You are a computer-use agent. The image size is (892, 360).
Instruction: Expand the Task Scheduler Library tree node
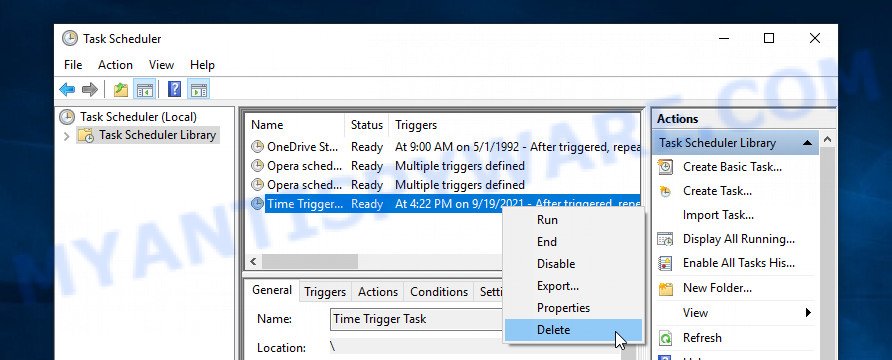67,136
